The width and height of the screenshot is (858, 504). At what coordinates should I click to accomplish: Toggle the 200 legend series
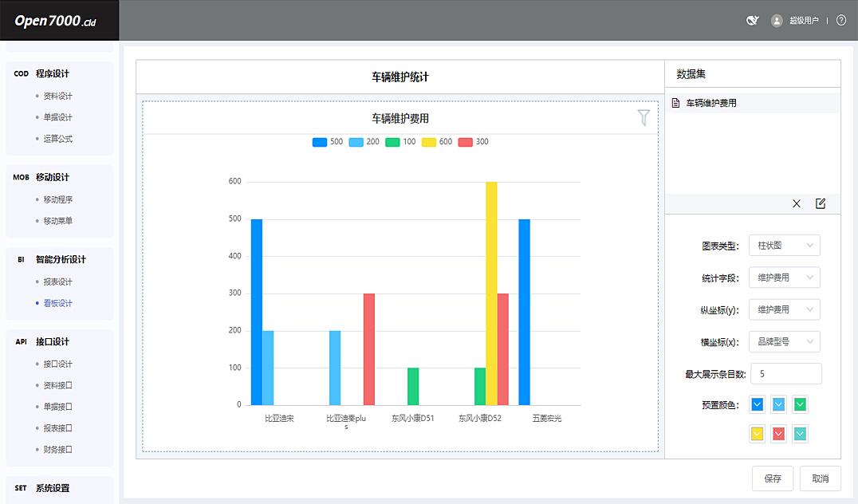pos(364,142)
